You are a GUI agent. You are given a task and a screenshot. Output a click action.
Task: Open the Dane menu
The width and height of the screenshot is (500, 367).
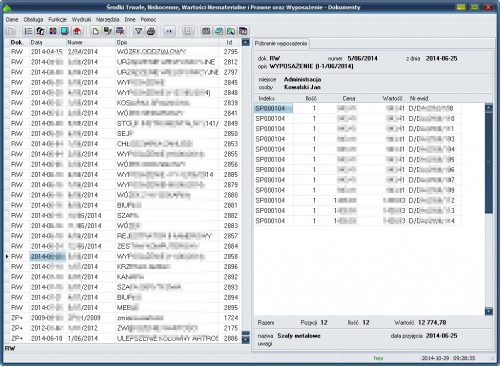pyautogui.click(x=12, y=20)
